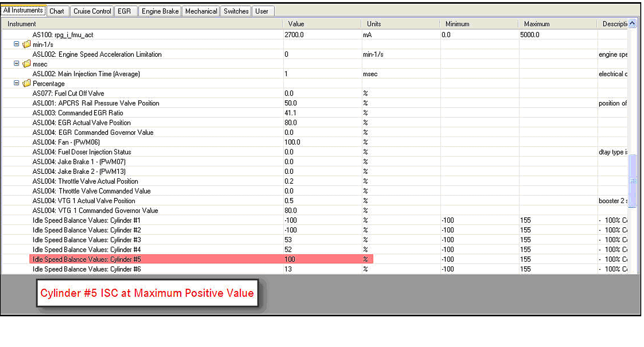
Task: Click the msec folder icon
Action: coord(27,64)
